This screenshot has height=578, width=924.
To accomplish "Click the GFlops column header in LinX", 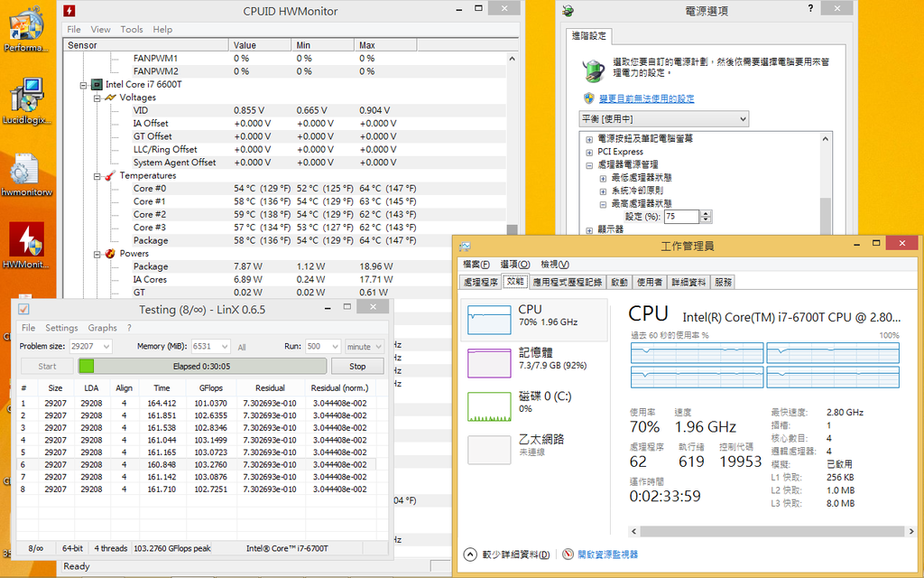I will point(211,388).
